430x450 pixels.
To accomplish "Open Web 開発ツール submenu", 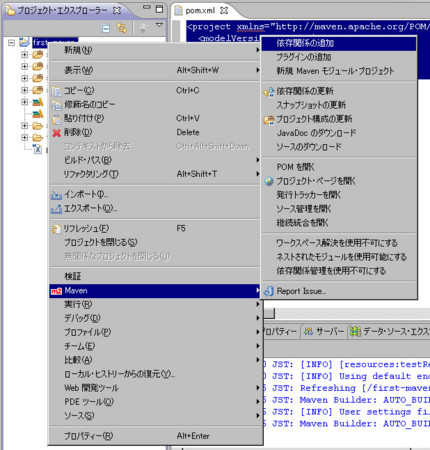I will click(x=155, y=388).
